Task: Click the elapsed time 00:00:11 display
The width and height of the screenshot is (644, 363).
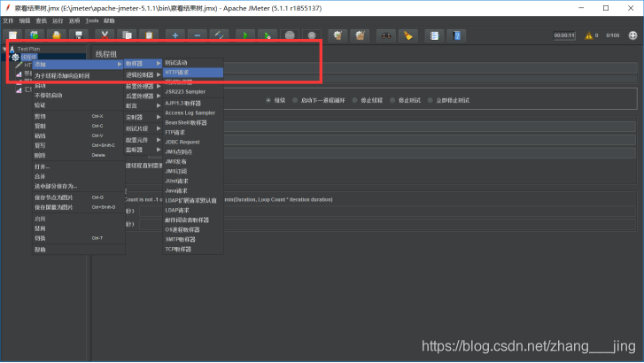Action: pos(564,35)
